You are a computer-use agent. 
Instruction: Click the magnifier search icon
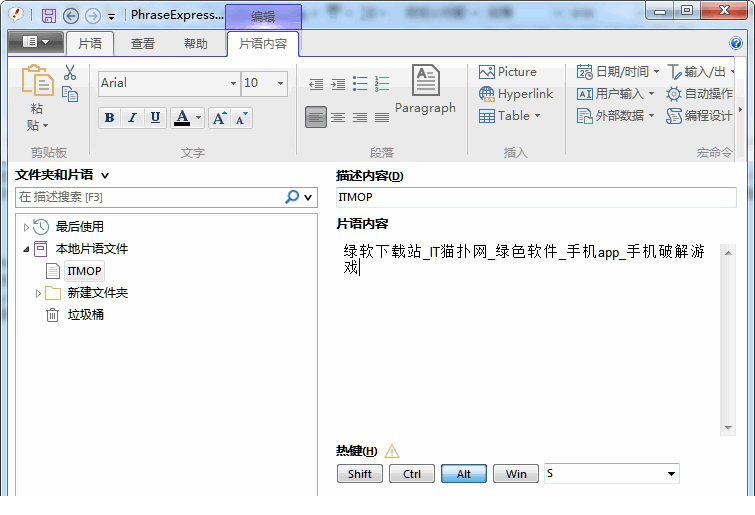point(292,197)
